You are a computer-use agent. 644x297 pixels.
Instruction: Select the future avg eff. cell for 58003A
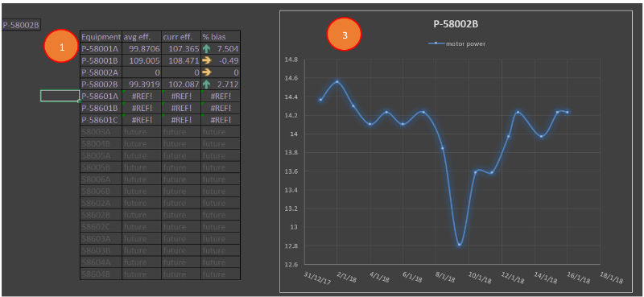coord(142,132)
